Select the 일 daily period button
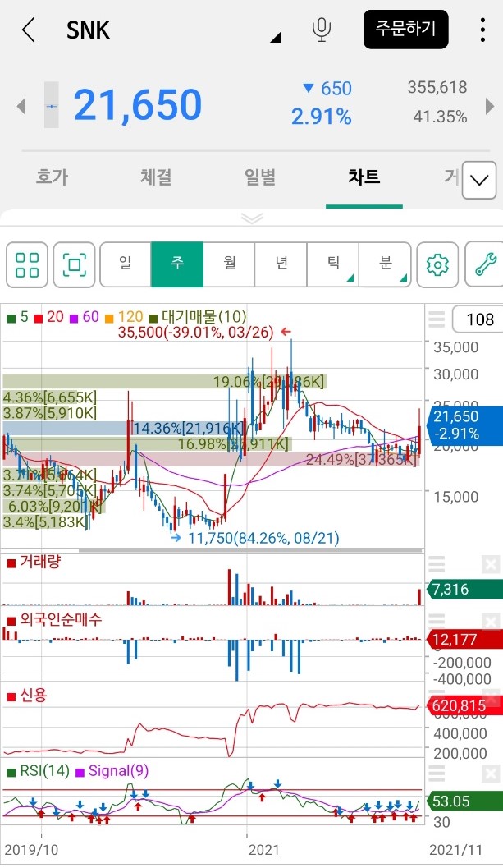 126,264
